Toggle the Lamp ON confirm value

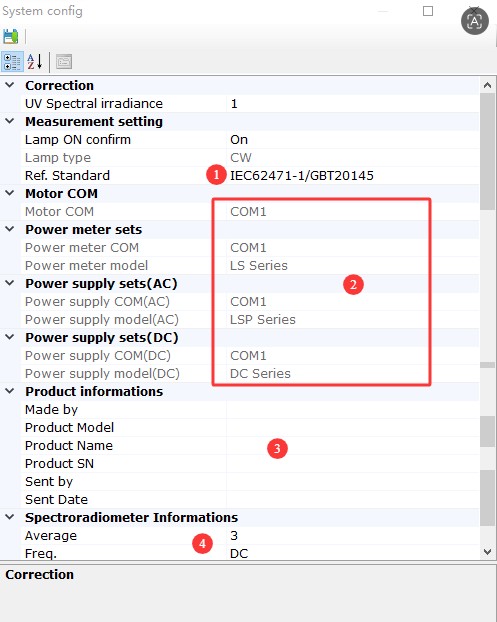pyautogui.click(x=352, y=140)
